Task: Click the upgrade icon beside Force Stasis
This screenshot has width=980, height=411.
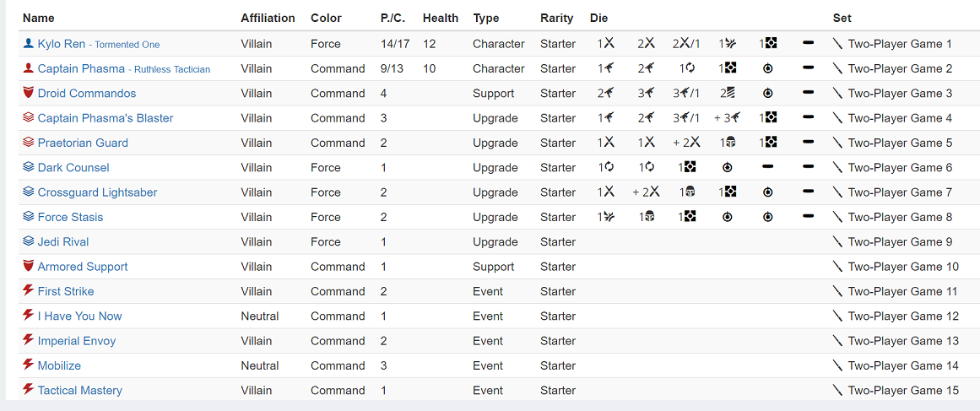Action: click(28, 217)
